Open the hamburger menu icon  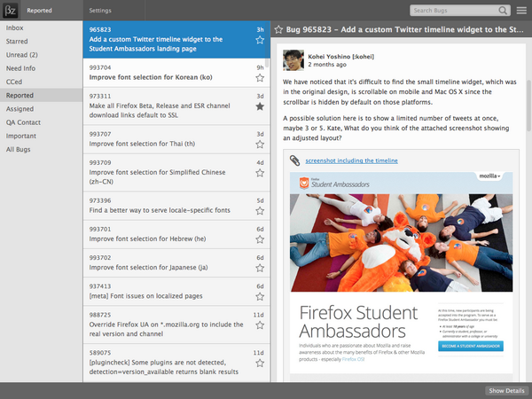(521, 11)
